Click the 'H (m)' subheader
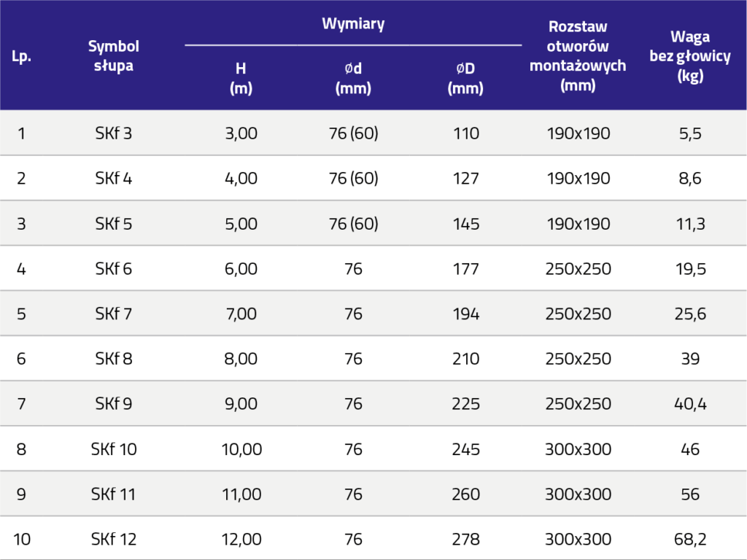The height and width of the screenshot is (560, 747). coord(240,79)
